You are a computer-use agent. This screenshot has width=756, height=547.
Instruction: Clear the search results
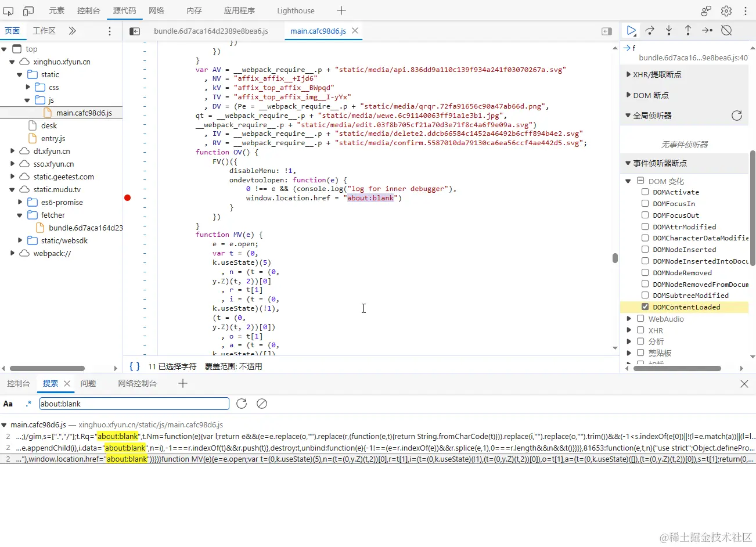pyautogui.click(x=262, y=404)
